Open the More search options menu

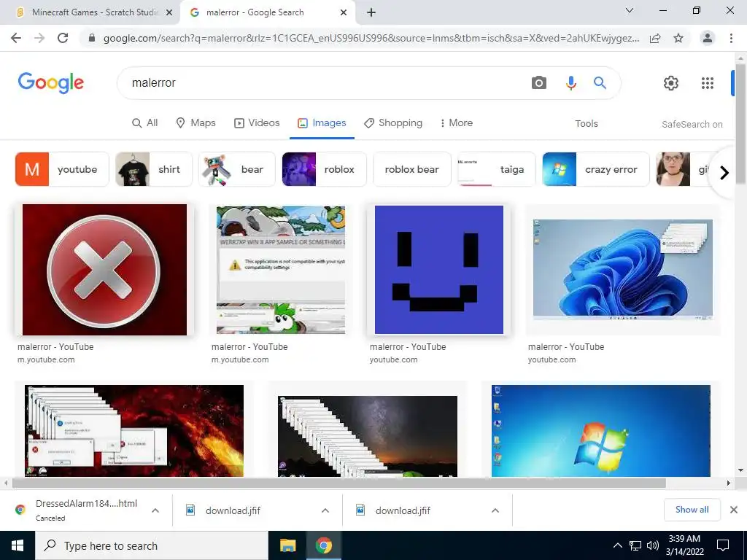click(x=457, y=122)
